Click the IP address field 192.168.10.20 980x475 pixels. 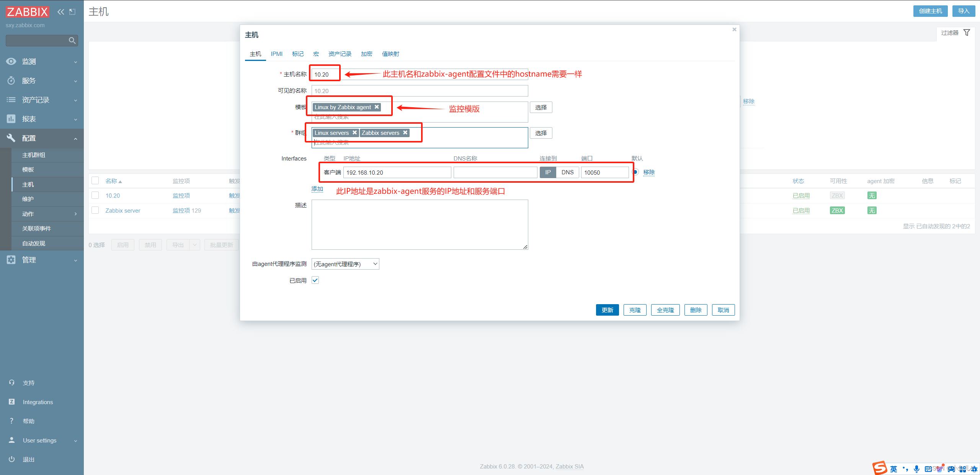(397, 172)
